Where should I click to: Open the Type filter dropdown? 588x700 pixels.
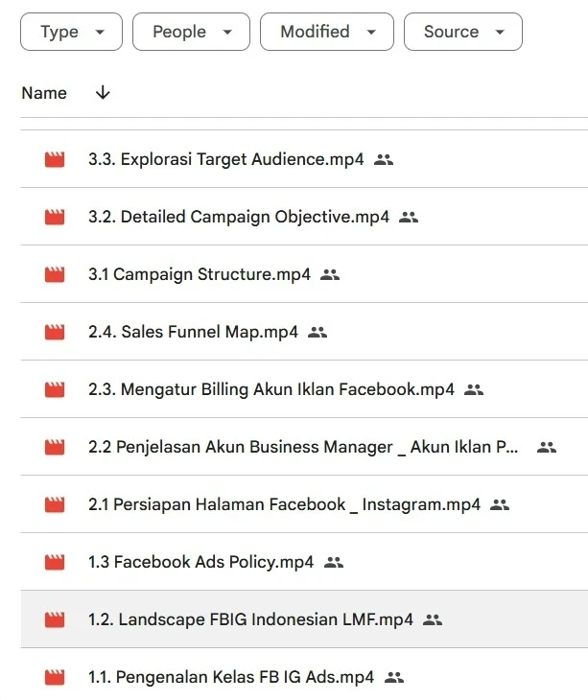(71, 32)
